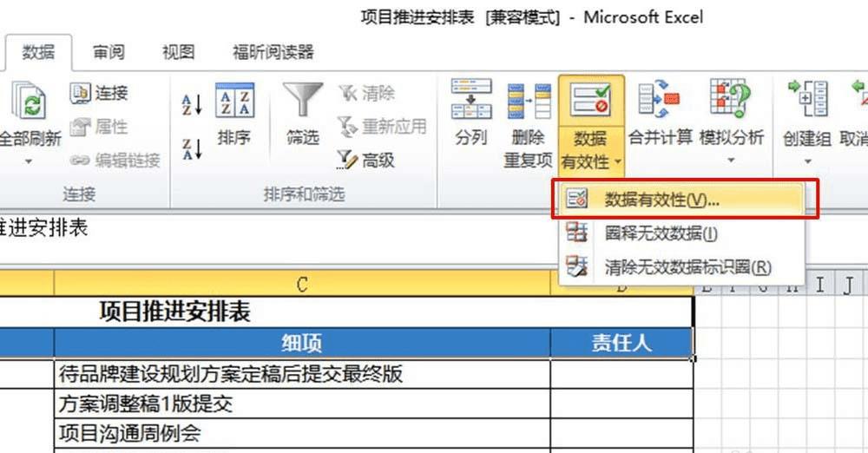Expand the 创建组 dropdown arrow
This screenshot has height=453, width=868.
pos(807,161)
